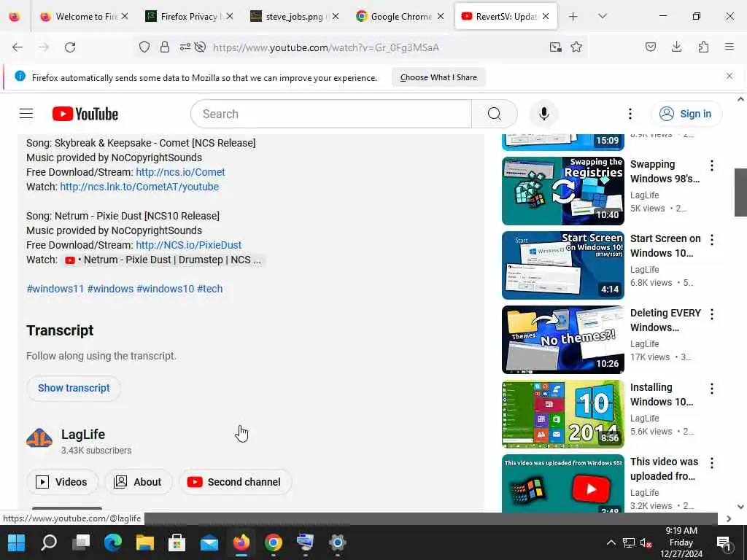Click the Firefox back arrow button
This screenshot has width=747, height=560.
tap(18, 47)
